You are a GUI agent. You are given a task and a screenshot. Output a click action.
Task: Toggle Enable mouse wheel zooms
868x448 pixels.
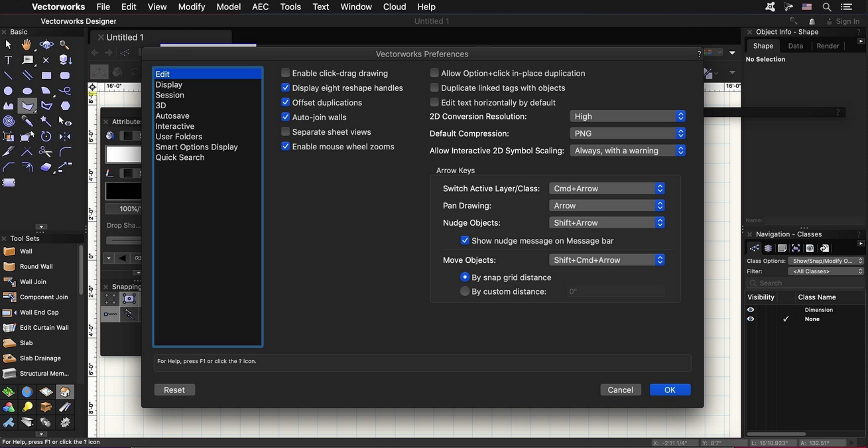(285, 146)
